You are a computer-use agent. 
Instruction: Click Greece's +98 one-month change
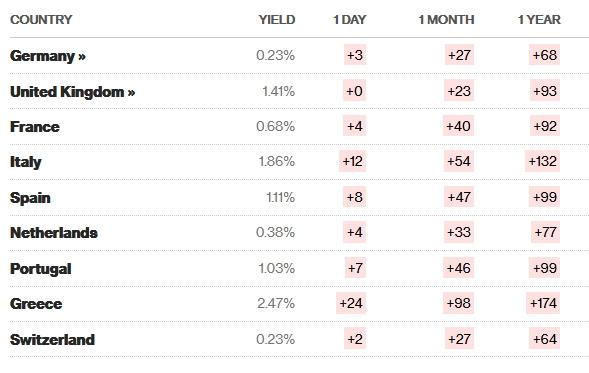click(459, 303)
